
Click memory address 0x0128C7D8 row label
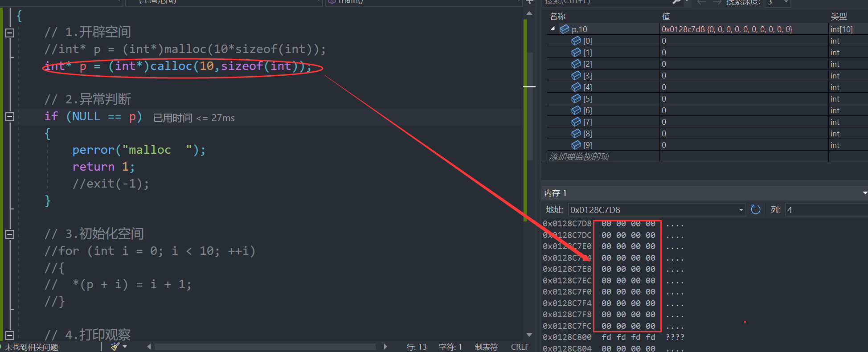tap(567, 224)
